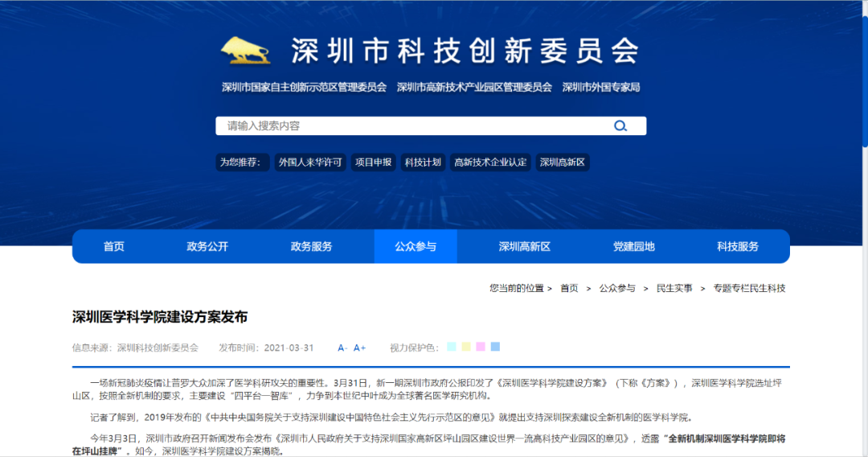Viewport: 868px width, 457px height.
Task: Open 科技服务 navigation tab
Action: (x=737, y=246)
